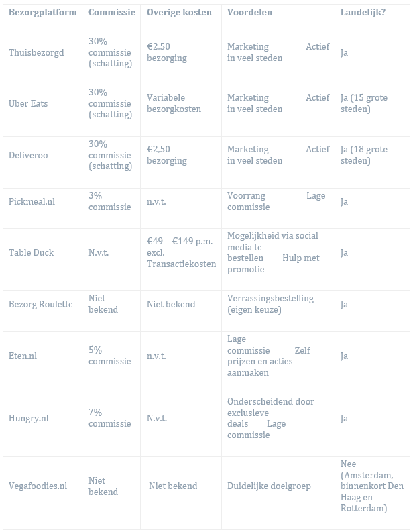Select the Eten.nl platform cell
This screenshot has width=413, height=532.
pyautogui.click(x=23, y=356)
